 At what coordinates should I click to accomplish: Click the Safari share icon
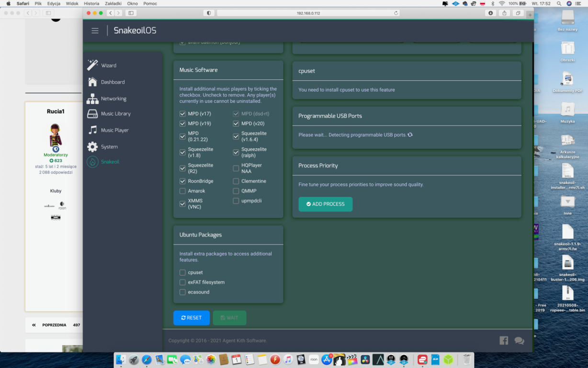504,13
